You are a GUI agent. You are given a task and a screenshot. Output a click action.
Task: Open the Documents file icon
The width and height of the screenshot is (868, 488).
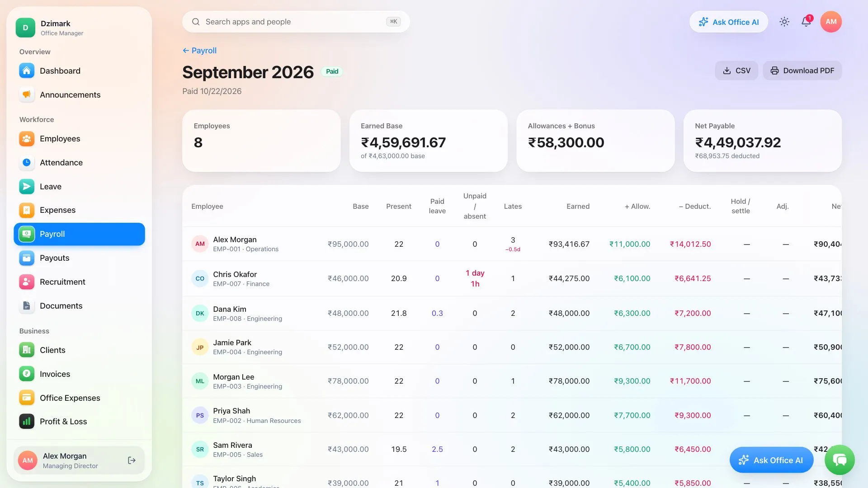(x=27, y=306)
